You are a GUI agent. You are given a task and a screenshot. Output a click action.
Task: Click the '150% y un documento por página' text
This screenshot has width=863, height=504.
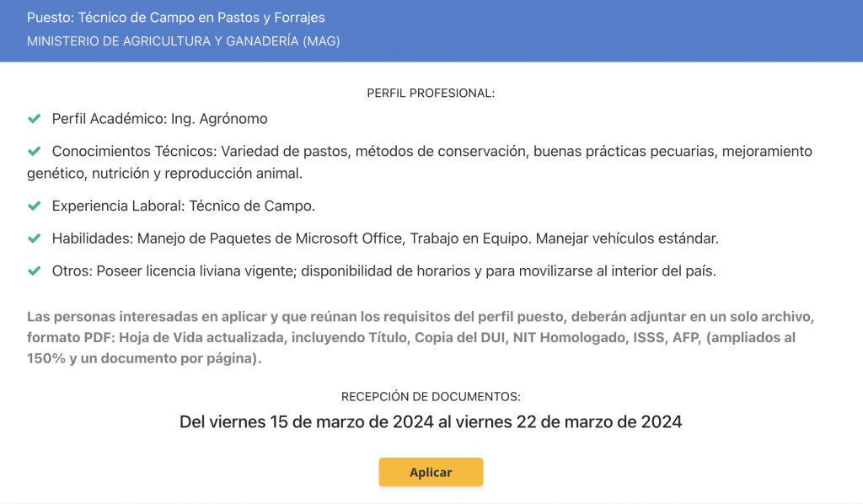coord(142,358)
